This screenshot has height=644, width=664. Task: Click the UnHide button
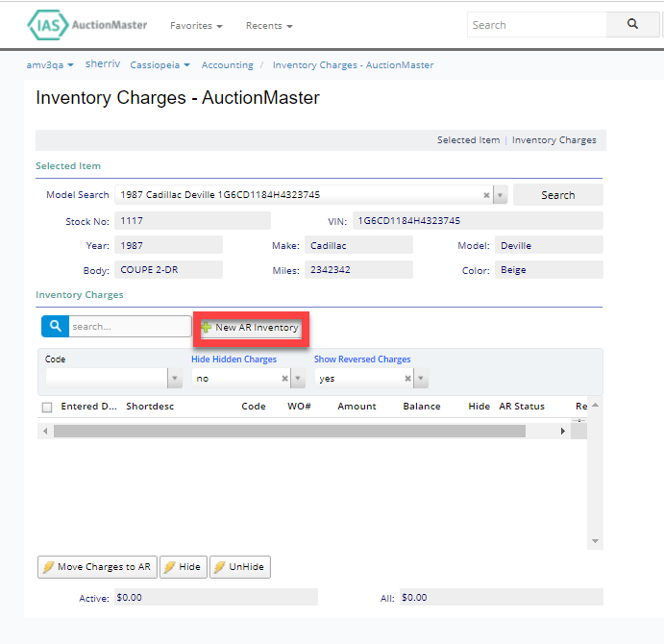240,567
